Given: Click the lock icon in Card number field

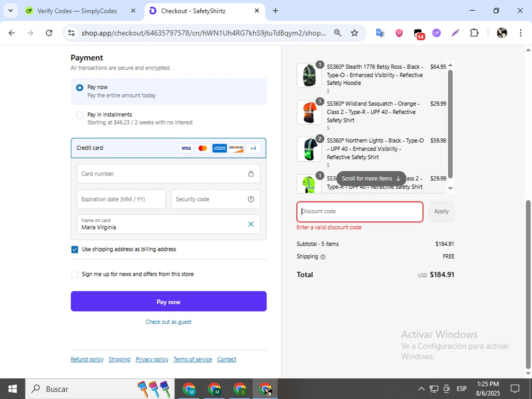Looking at the screenshot, I should 251,174.
